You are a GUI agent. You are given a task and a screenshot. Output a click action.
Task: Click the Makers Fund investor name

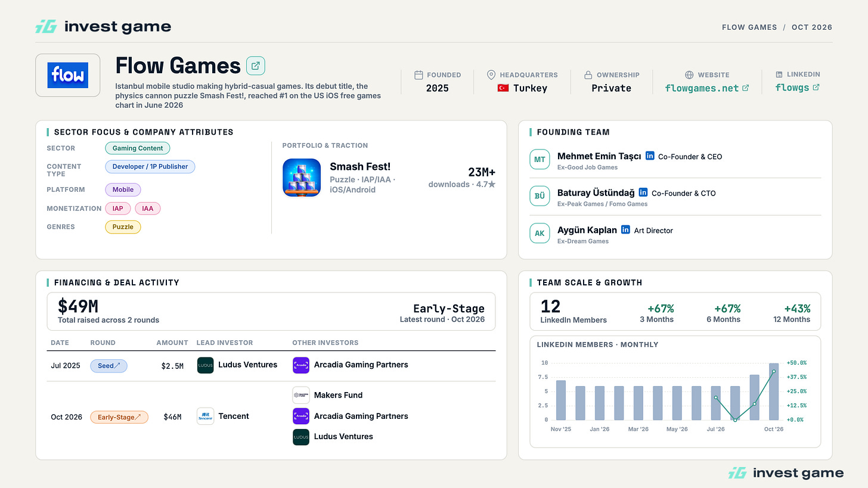pos(338,395)
